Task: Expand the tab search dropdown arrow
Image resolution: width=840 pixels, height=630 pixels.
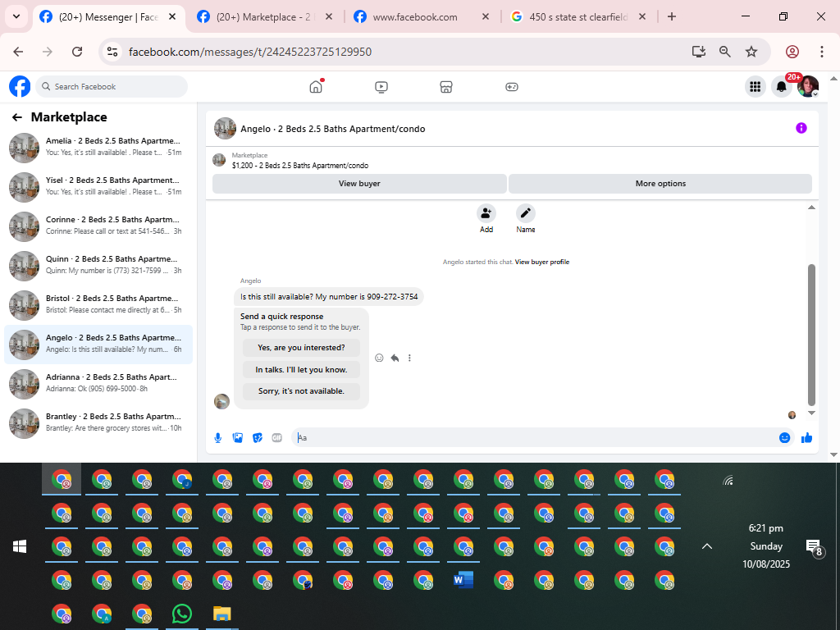Action: coord(16,16)
